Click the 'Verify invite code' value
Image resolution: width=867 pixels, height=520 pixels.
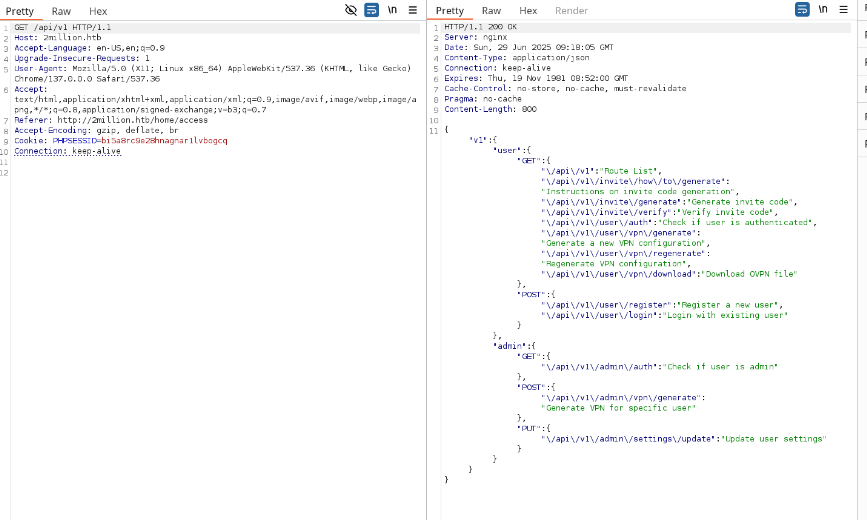point(725,212)
